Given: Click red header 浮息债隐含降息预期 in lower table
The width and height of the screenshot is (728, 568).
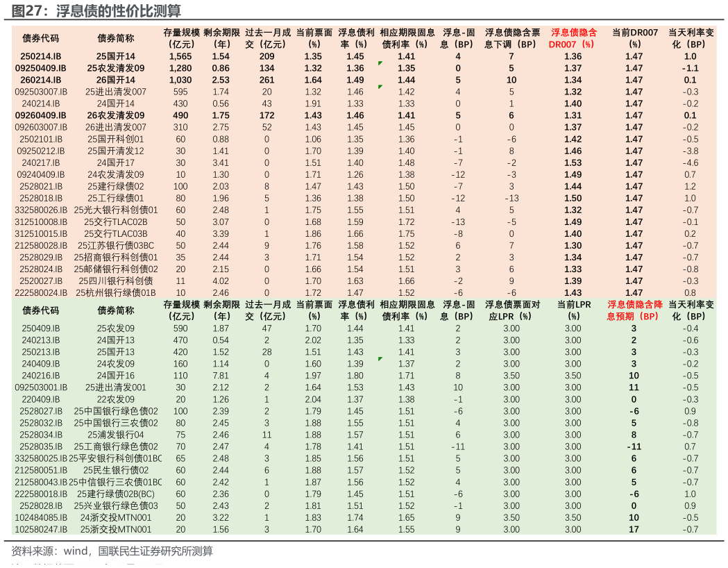Looking at the screenshot, I should (x=634, y=310).
